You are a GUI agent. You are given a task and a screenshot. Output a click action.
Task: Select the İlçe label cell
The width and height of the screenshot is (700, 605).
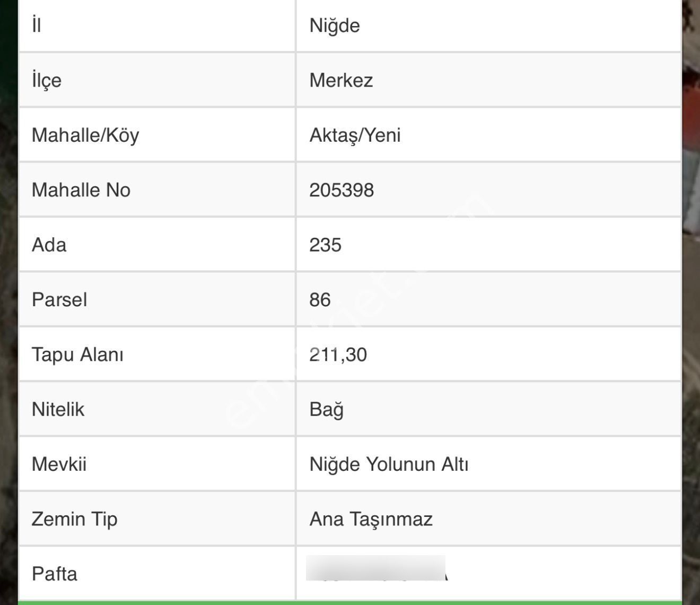pyautogui.click(x=47, y=80)
